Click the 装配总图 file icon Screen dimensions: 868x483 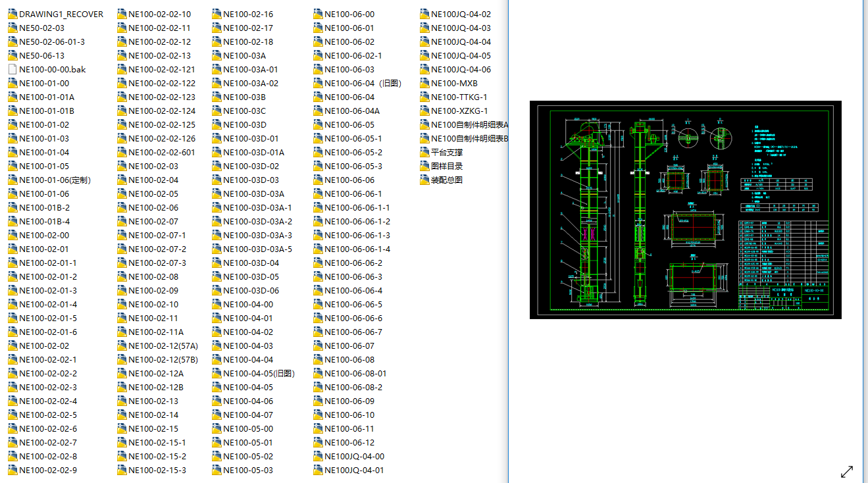(x=424, y=180)
